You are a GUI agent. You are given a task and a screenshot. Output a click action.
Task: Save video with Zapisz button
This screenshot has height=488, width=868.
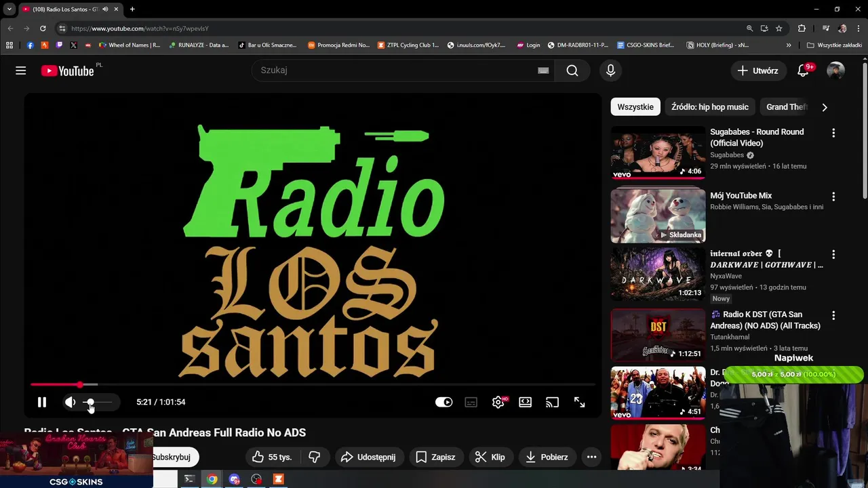(435, 457)
